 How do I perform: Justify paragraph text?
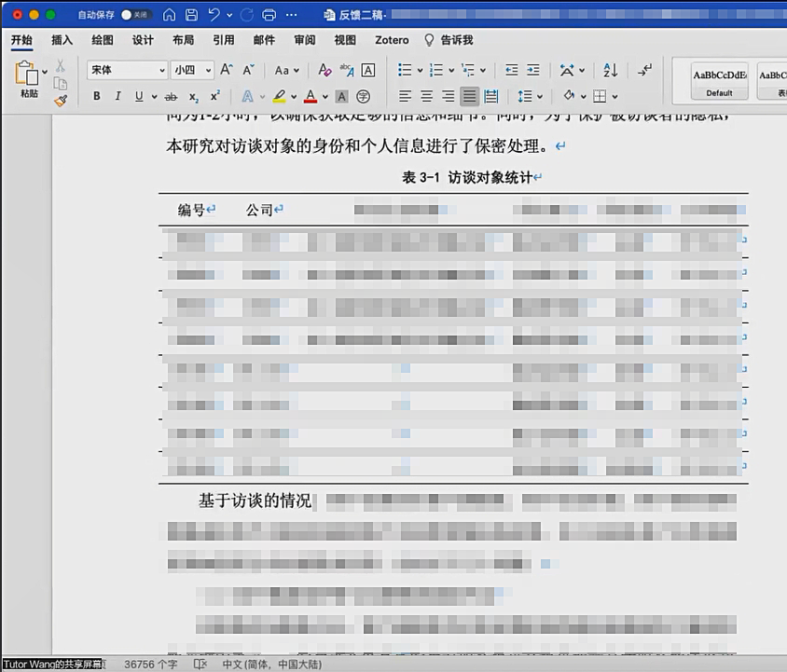[469, 96]
